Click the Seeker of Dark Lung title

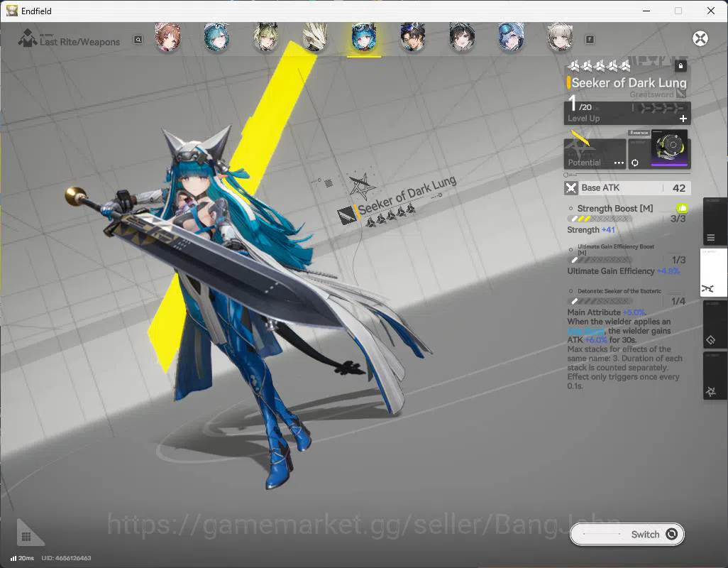coord(629,82)
